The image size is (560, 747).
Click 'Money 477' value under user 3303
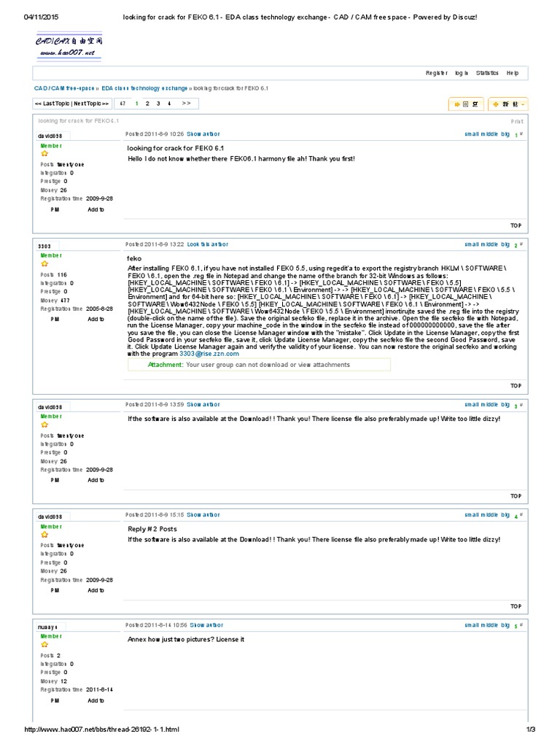pos(55,301)
